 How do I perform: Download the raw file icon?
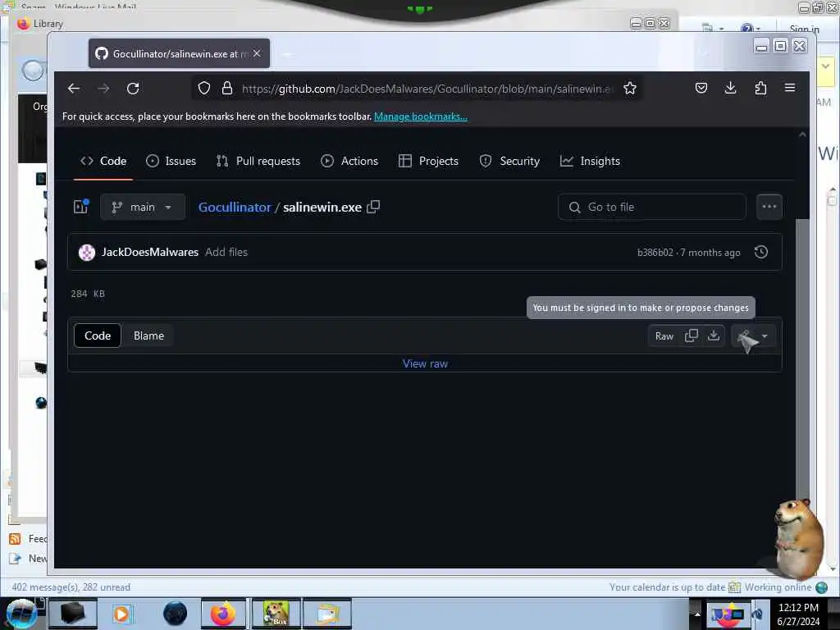pos(714,336)
